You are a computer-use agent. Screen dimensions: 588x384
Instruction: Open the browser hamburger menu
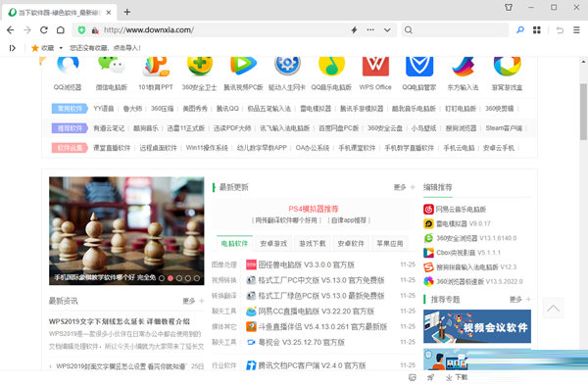pos(577,30)
